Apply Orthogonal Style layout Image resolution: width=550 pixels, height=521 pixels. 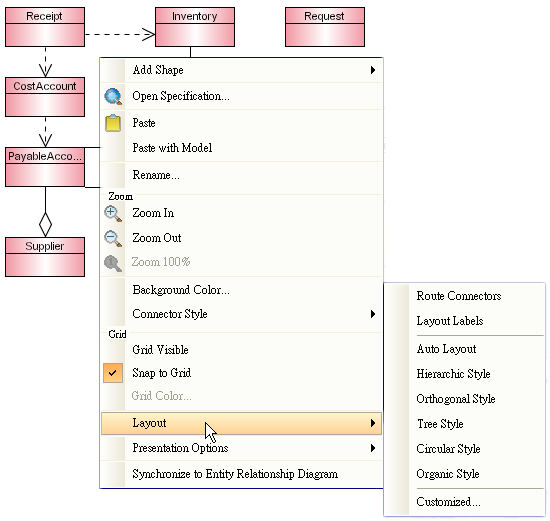[x=465, y=399]
